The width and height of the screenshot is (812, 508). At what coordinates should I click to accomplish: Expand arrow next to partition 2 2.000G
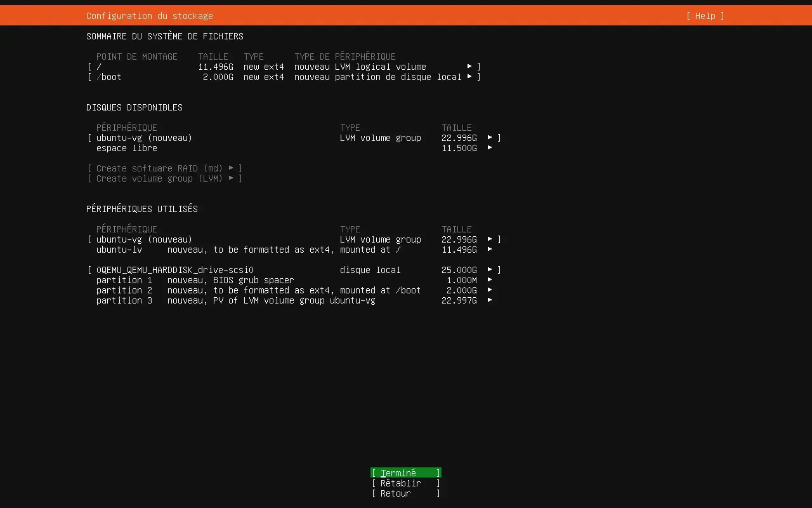(x=490, y=290)
